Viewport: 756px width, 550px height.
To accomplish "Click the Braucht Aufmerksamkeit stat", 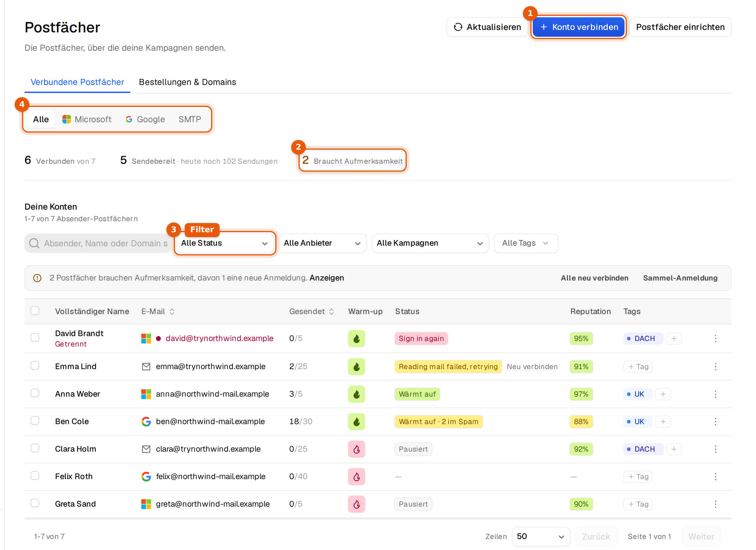I will [x=352, y=160].
